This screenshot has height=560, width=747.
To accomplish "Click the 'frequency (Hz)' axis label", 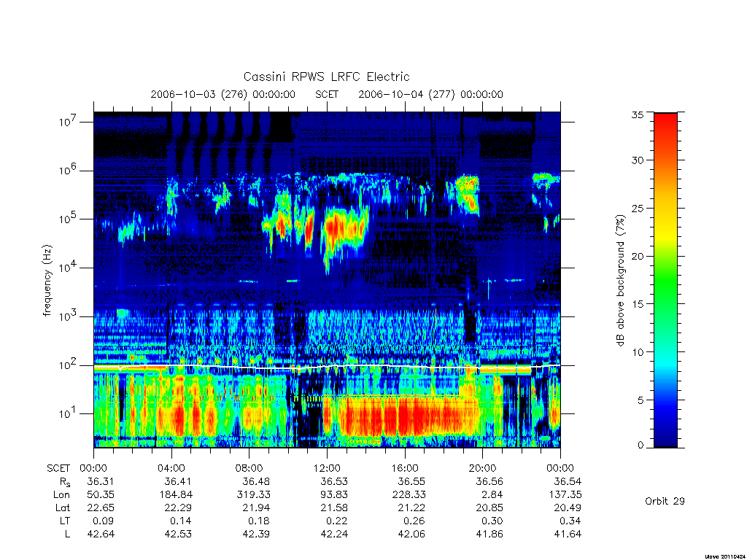I will [x=47, y=280].
